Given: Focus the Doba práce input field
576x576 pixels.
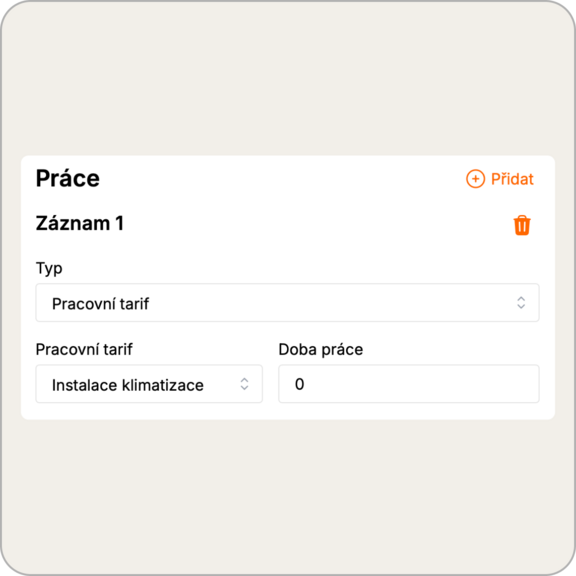Looking at the screenshot, I should click(409, 384).
